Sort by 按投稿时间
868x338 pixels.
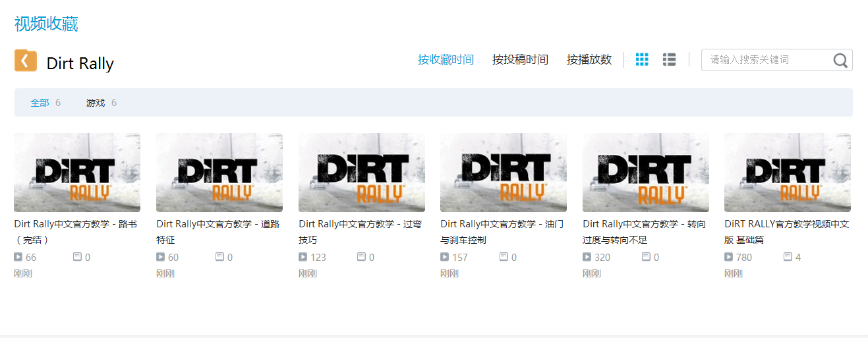pyautogui.click(x=520, y=60)
